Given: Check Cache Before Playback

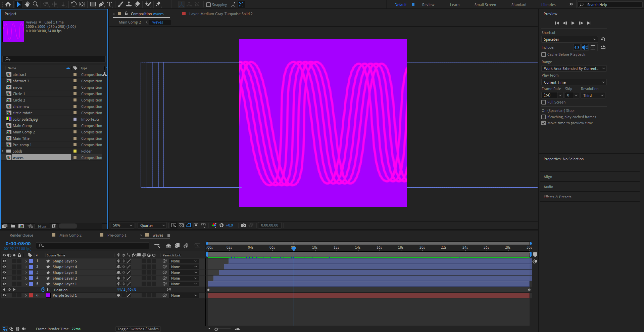Looking at the screenshot, I should 544,54.
